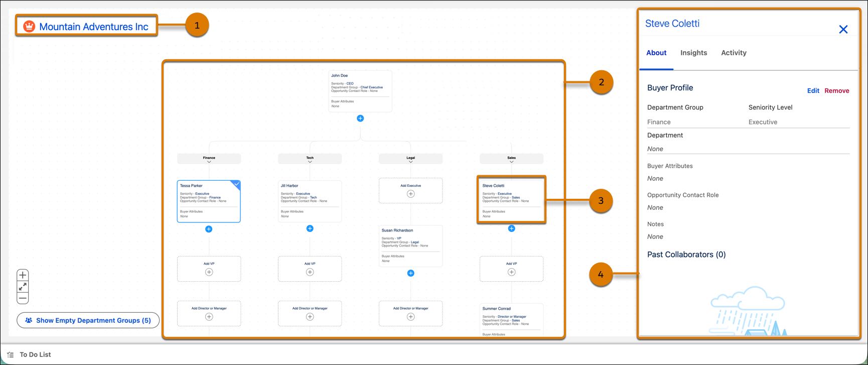
Task: Click Remove link in Buyer Profile
Action: [837, 91]
